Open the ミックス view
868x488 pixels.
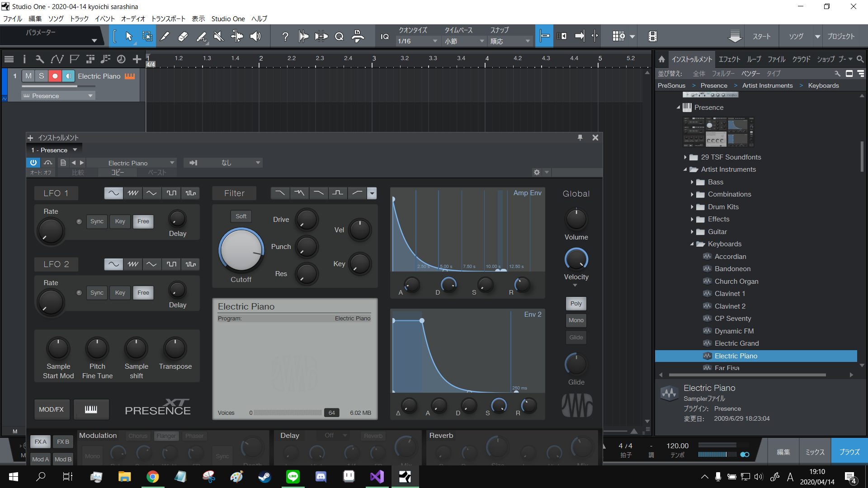click(815, 452)
